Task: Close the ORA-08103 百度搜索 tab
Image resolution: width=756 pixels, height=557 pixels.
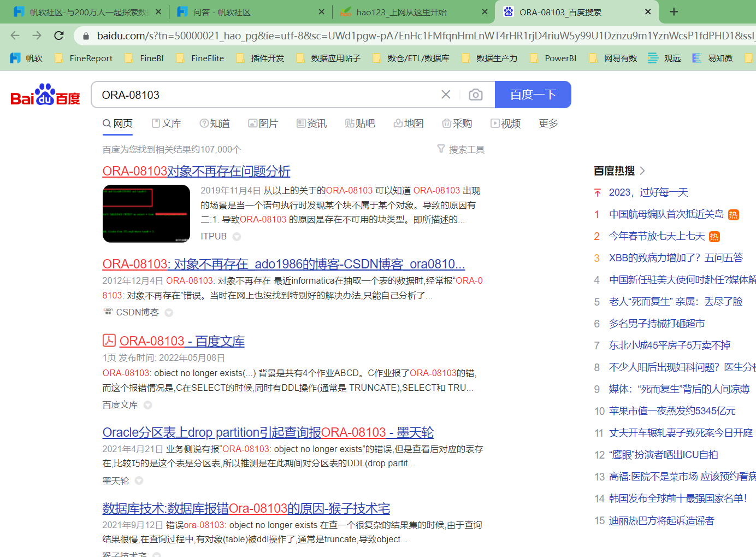Action: 648,11
